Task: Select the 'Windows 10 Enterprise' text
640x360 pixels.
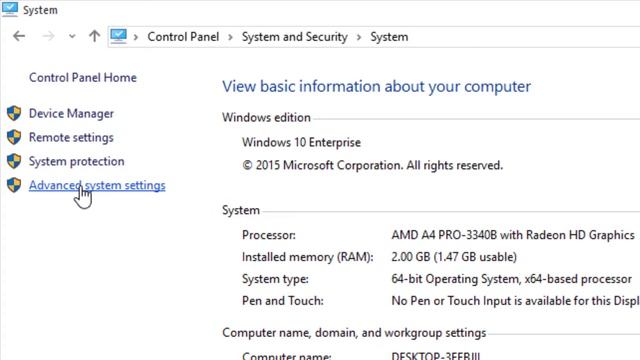Action: point(301,142)
